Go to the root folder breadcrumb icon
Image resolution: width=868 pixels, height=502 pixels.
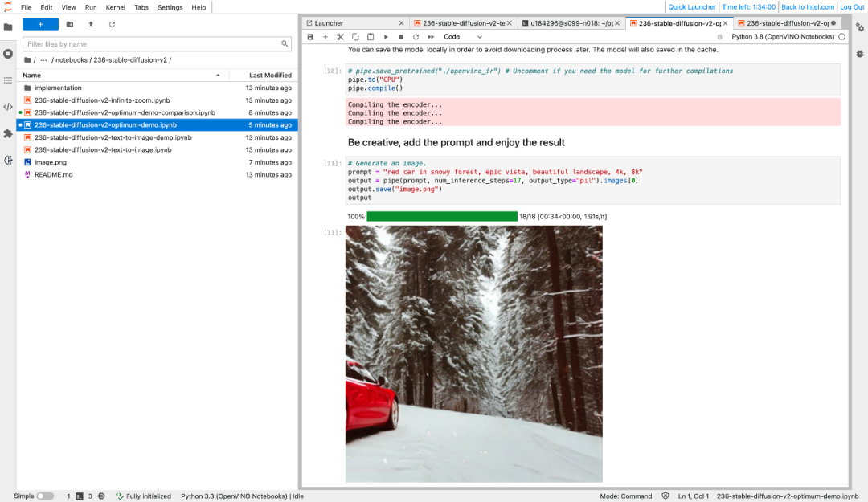27,59
